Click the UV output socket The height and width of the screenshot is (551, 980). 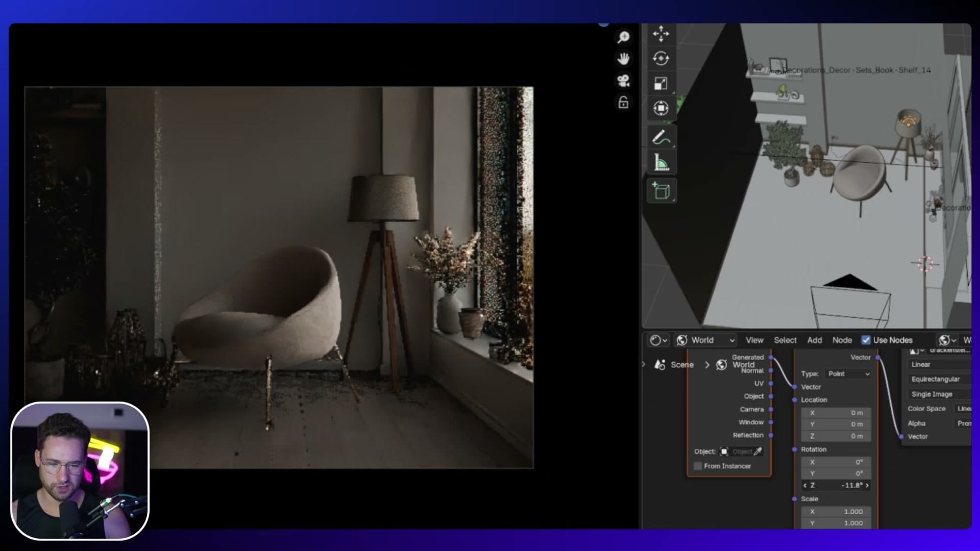coord(771,384)
